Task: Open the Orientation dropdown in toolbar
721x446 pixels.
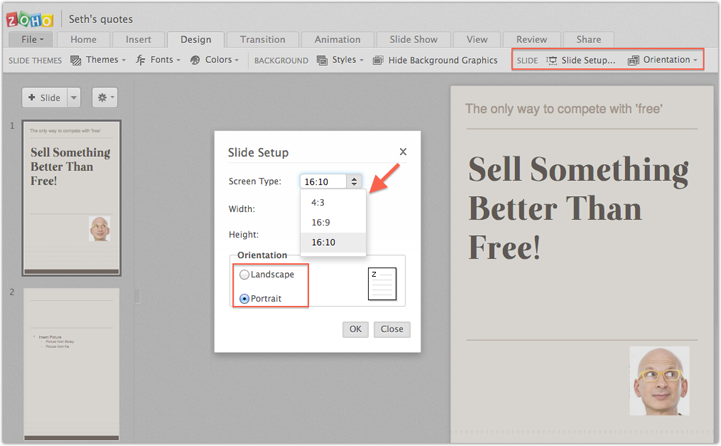Action: [x=695, y=60]
